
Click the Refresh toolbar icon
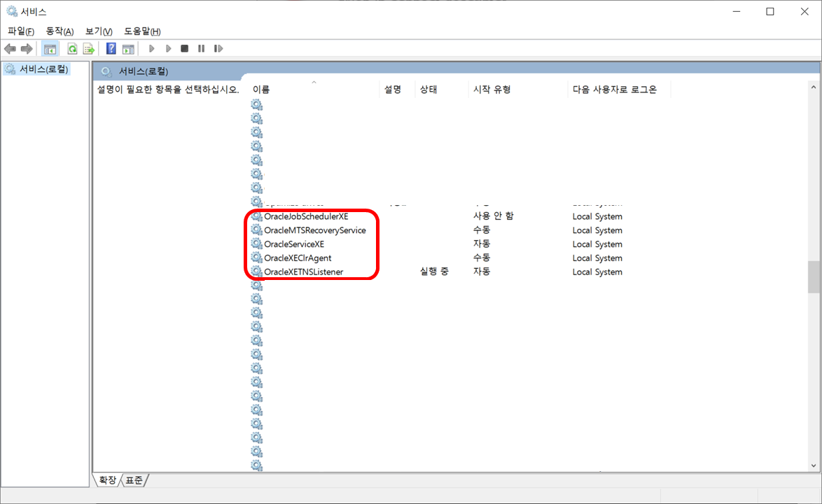[72, 49]
